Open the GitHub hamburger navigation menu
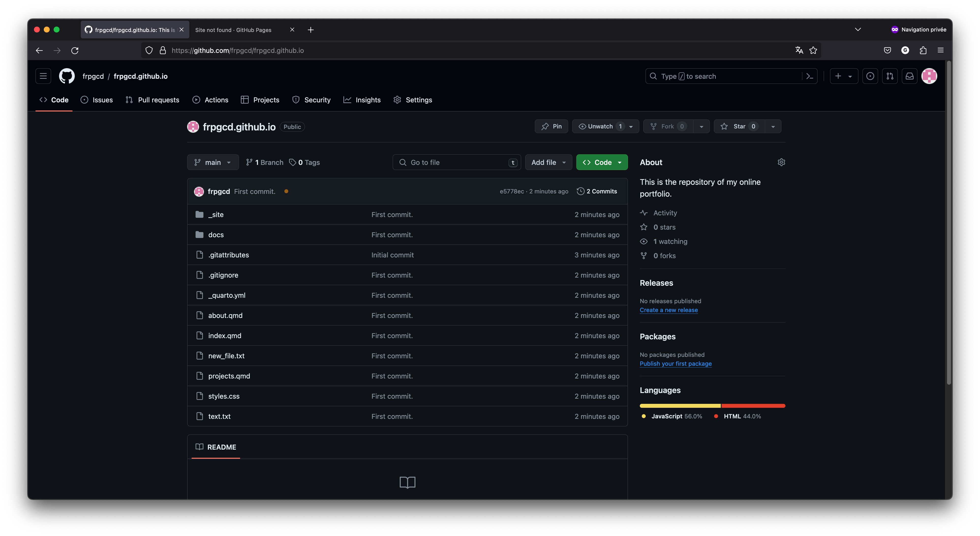Viewport: 980px width, 536px height. [43, 76]
